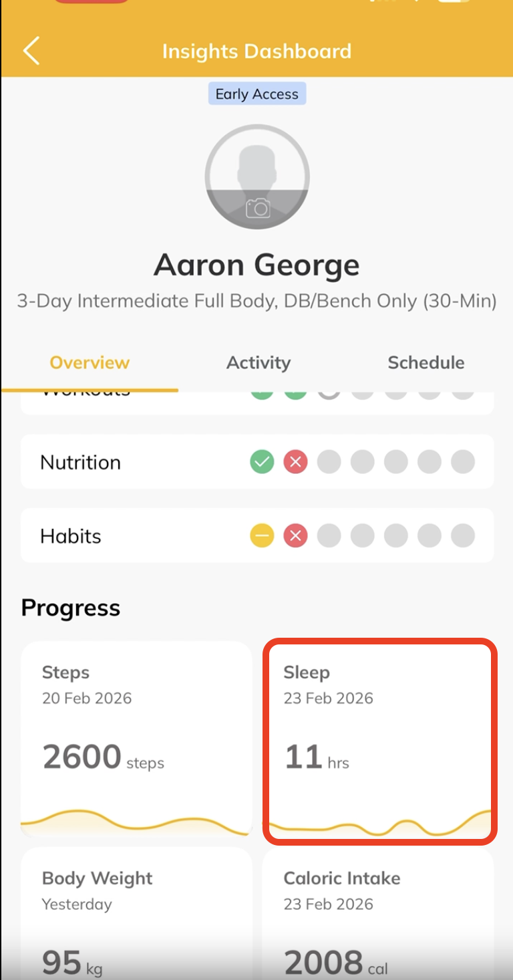Screen dimensions: 513x980
Task: Click the green check in Nutrition row
Action: click(262, 462)
